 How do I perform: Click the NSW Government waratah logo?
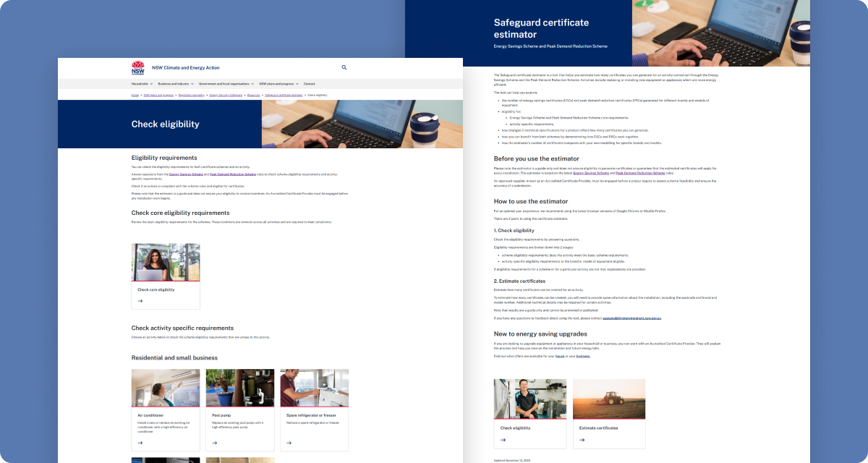(137, 68)
